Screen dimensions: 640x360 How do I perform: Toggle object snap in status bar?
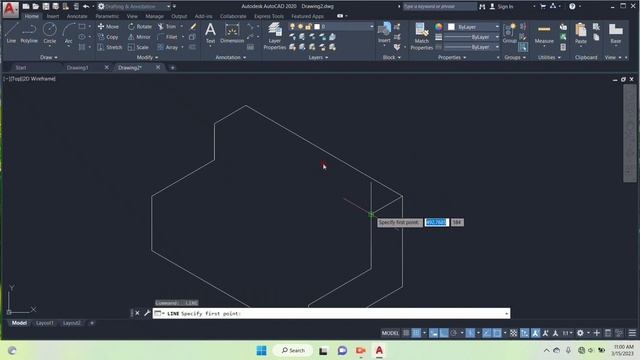497,333
